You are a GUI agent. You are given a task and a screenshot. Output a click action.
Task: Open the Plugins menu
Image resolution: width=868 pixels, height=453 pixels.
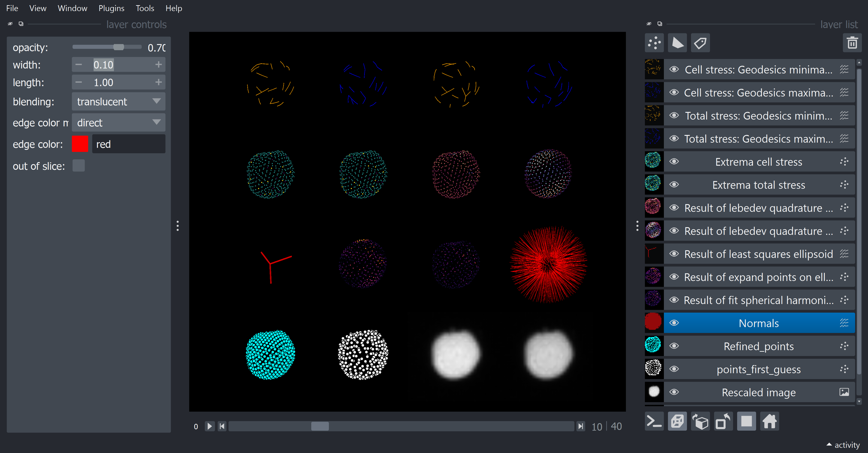pos(111,8)
